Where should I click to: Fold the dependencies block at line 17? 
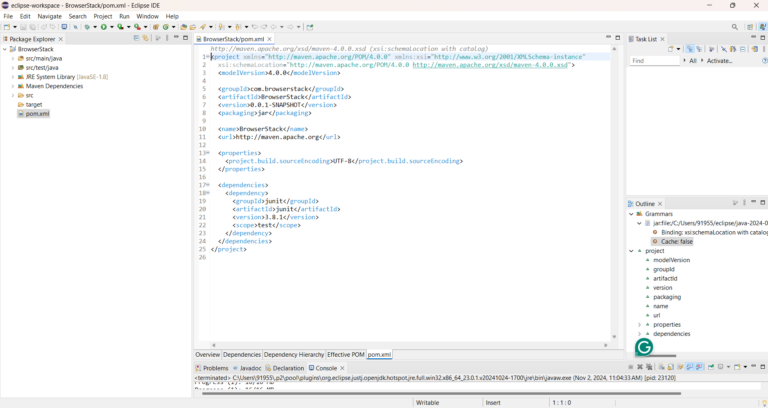(206, 185)
